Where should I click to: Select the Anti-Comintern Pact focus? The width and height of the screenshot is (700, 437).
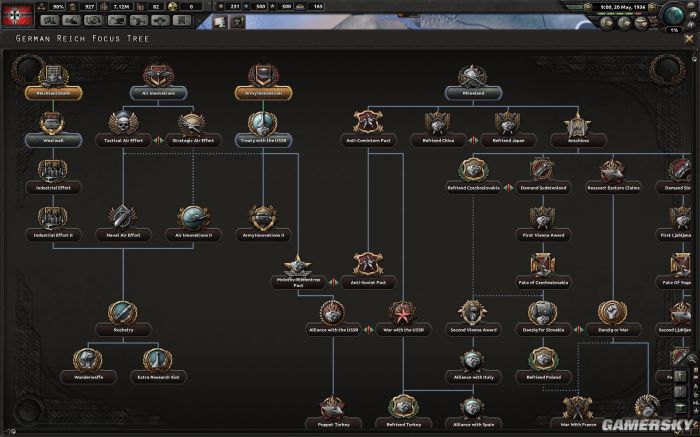coord(368,130)
